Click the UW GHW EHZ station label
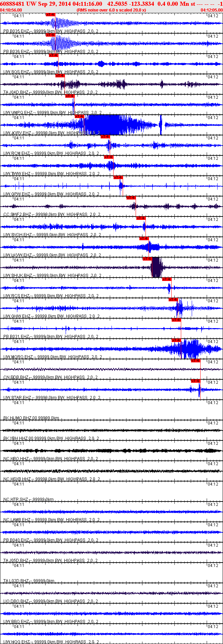The width and height of the screenshot is (223, 644). tap(52, 316)
